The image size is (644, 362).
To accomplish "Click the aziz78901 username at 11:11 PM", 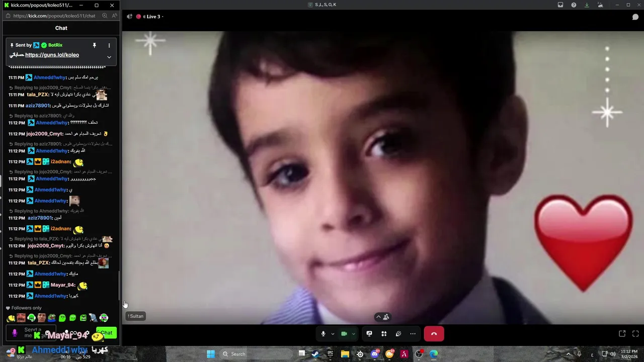I will pyautogui.click(x=38, y=106).
